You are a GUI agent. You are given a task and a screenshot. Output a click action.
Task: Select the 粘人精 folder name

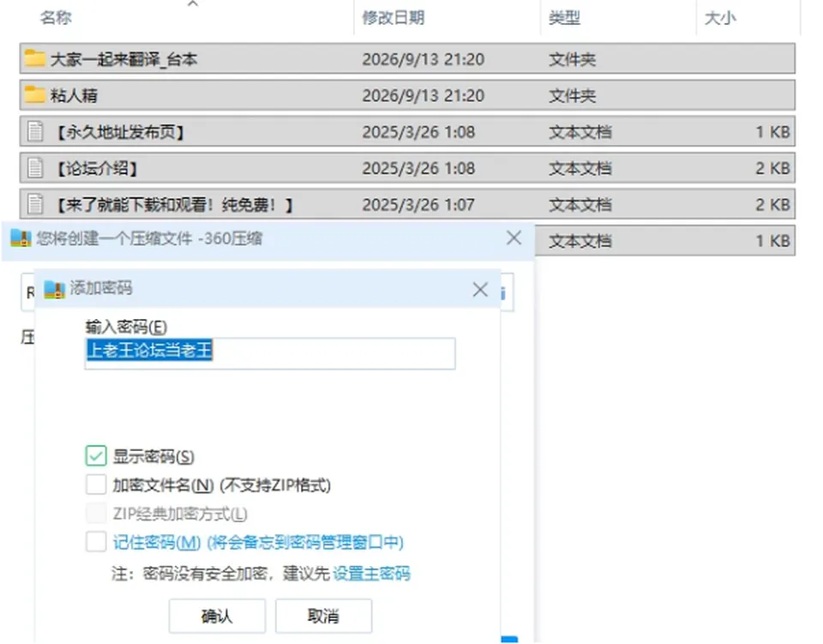(x=74, y=95)
